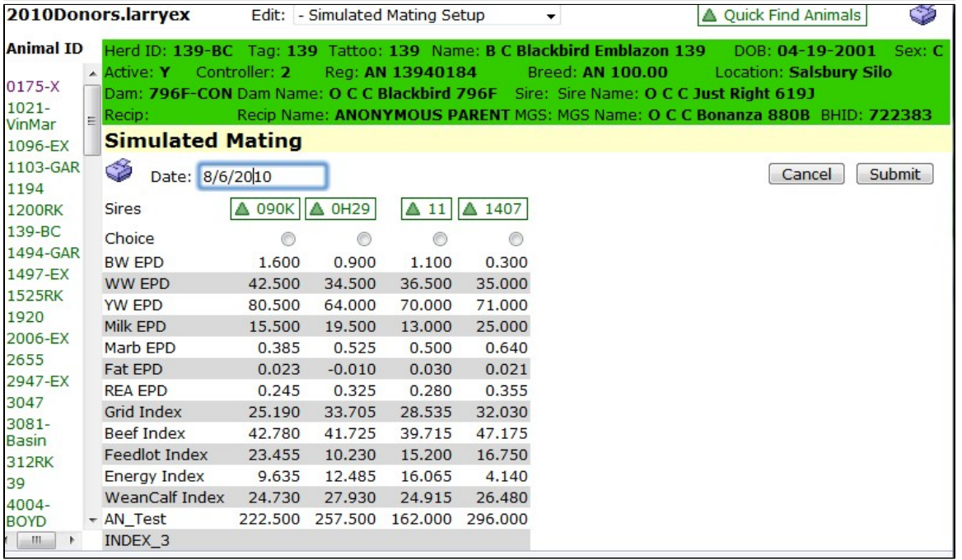962x560 pixels.
Task: Click the Location value Salsbury Silo
Action: pos(840,72)
